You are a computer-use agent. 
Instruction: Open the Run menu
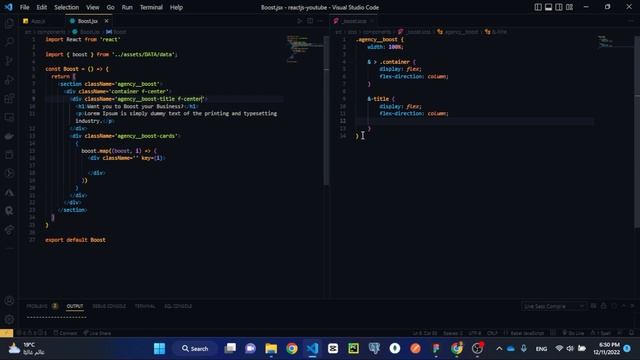coord(127,7)
